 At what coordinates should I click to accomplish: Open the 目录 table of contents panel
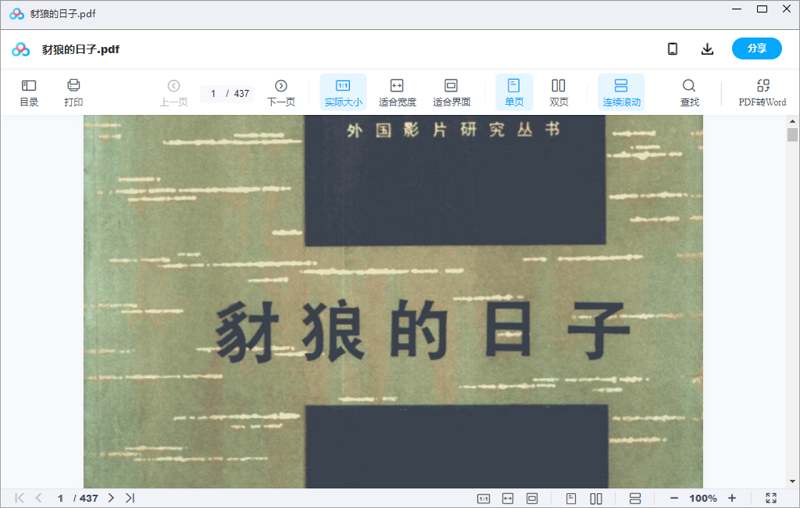[x=29, y=92]
